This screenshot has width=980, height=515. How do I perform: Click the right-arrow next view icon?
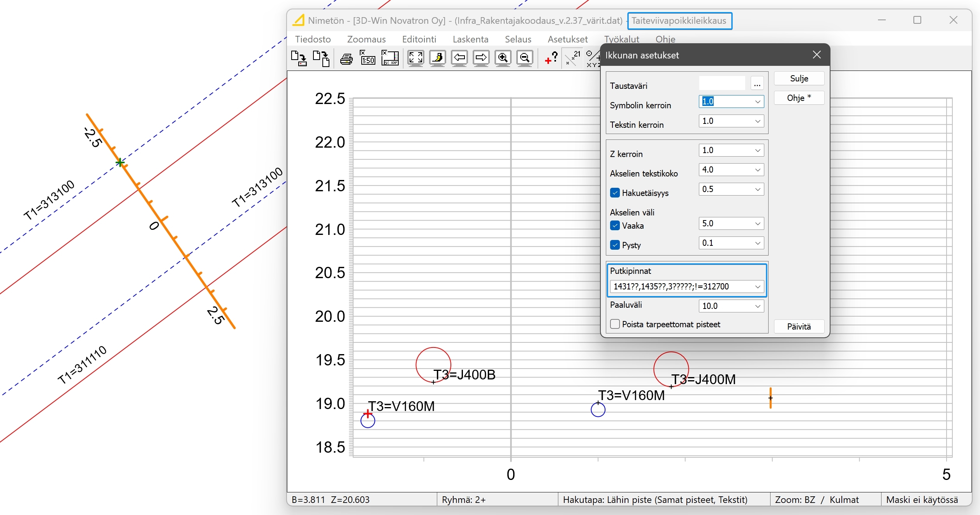tap(481, 58)
